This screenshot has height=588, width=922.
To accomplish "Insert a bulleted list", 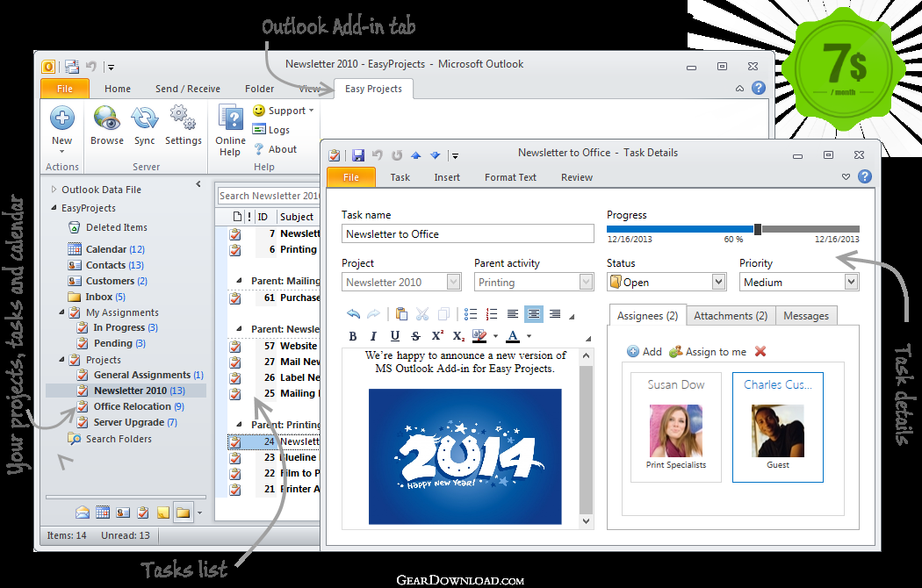I will (471, 314).
